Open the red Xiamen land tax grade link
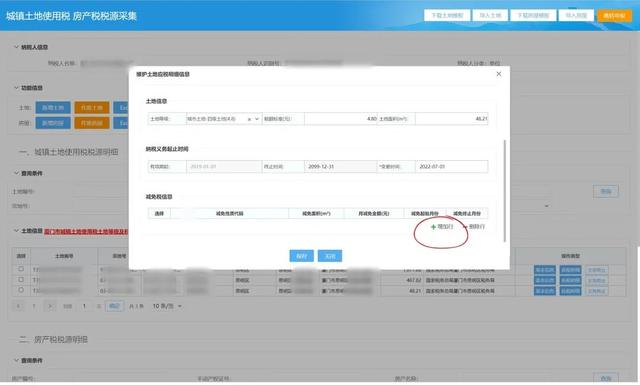 [x=86, y=231]
